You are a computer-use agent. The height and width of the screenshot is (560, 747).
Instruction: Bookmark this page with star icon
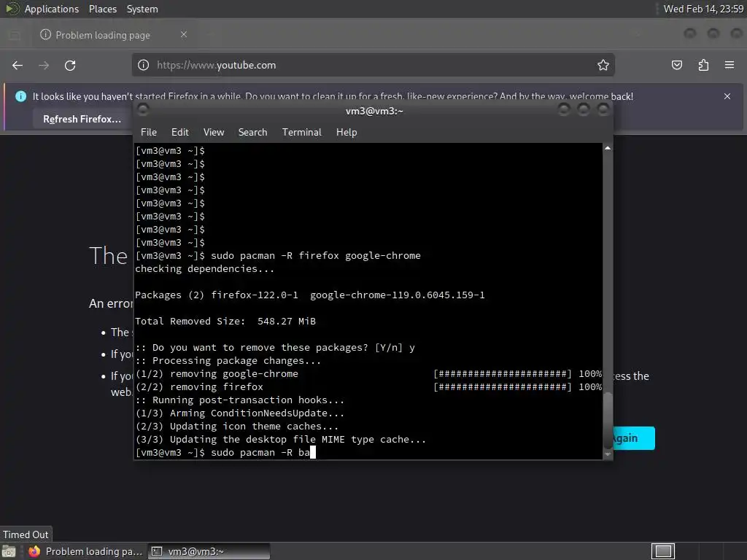603,65
